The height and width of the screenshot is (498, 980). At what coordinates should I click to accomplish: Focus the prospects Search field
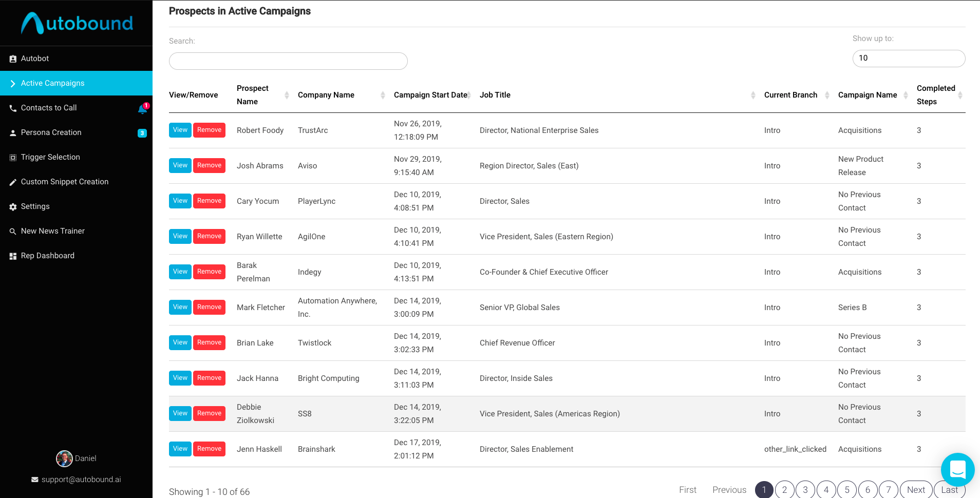pyautogui.click(x=288, y=61)
